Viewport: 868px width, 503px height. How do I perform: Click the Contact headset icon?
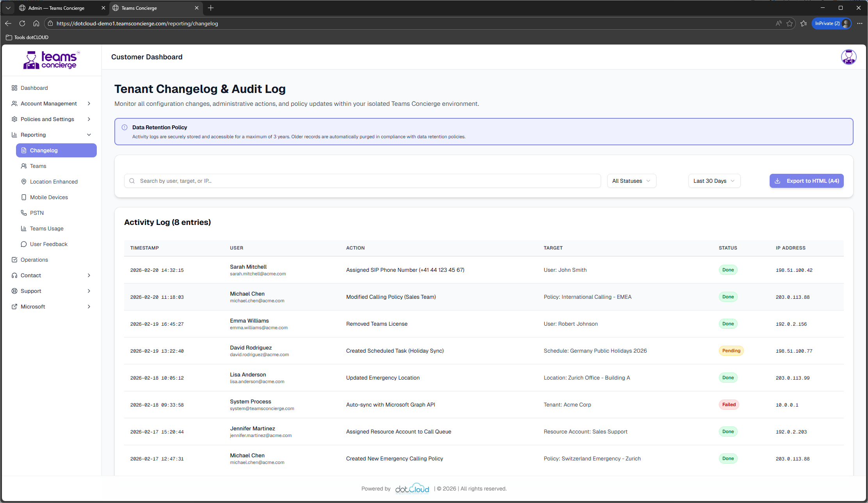(x=14, y=275)
